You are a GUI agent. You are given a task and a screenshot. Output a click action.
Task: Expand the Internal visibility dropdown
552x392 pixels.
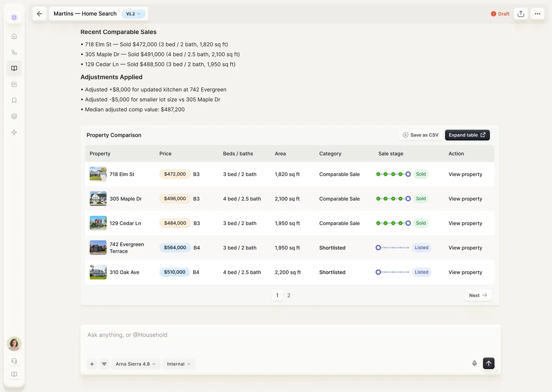(179, 364)
